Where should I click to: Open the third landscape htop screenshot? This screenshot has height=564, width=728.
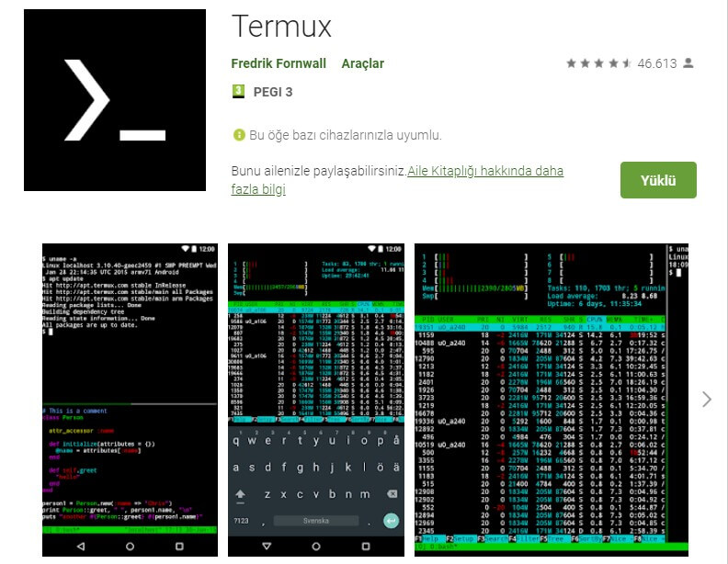click(x=552, y=400)
